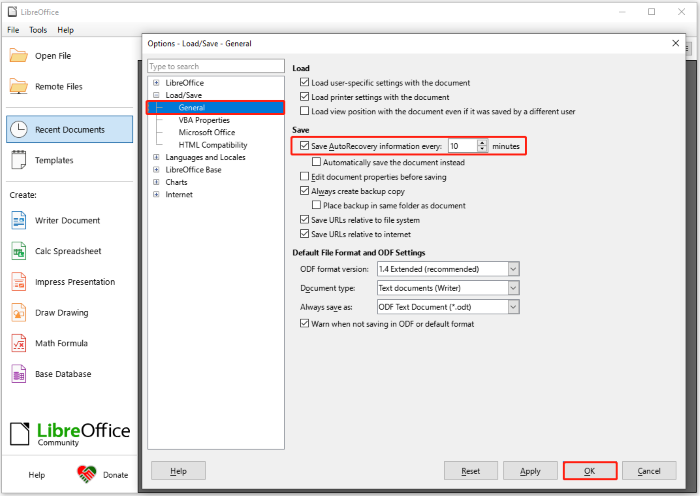Click Help in Start Center sidebar
This screenshot has height=496, width=700.
click(x=37, y=475)
